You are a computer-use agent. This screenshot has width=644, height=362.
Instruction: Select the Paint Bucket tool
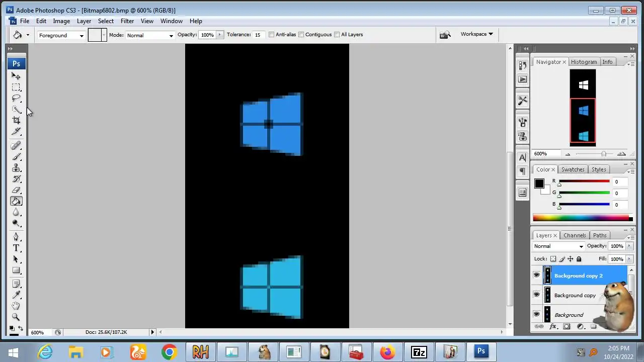click(x=16, y=201)
